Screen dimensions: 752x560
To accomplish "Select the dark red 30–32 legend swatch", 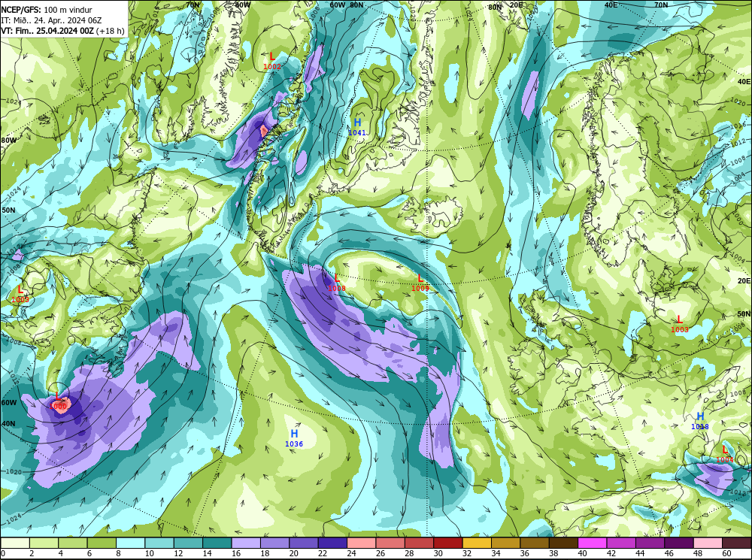I will pos(448,543).
